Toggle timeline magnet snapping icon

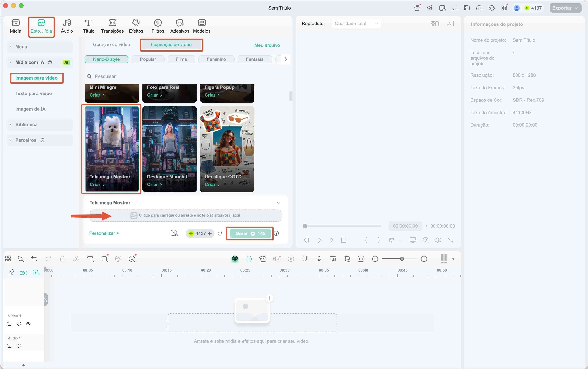249,259
